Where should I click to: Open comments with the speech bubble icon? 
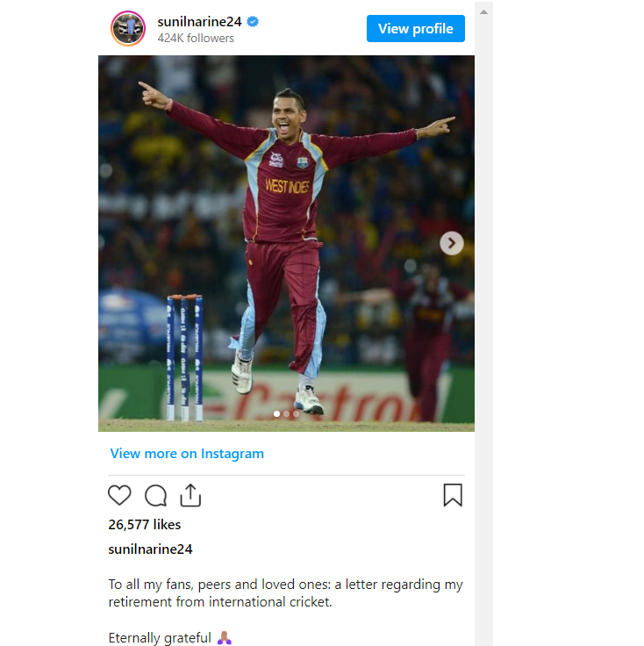[155, 495]
